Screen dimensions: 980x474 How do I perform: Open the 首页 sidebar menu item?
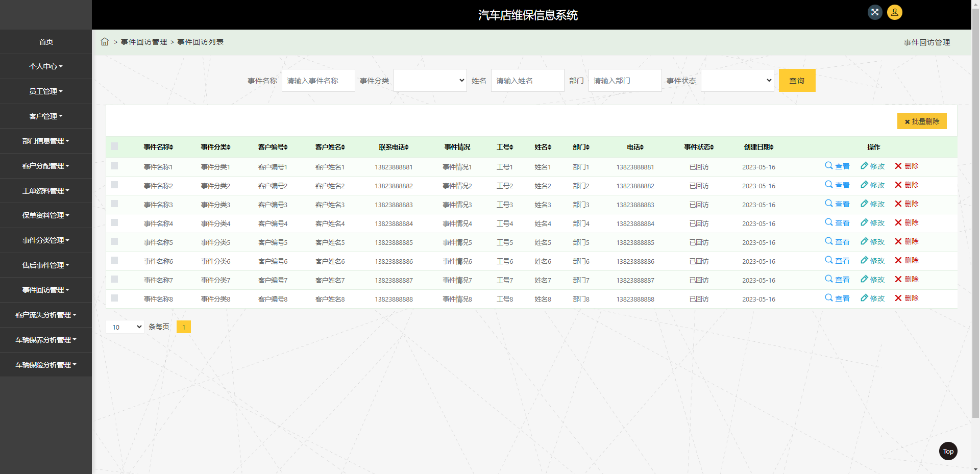pos(46,42)
